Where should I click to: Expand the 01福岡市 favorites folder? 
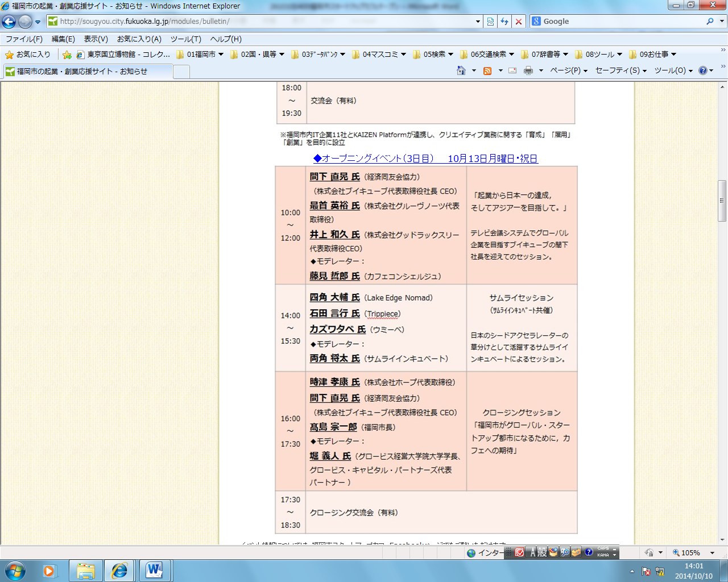200,55
